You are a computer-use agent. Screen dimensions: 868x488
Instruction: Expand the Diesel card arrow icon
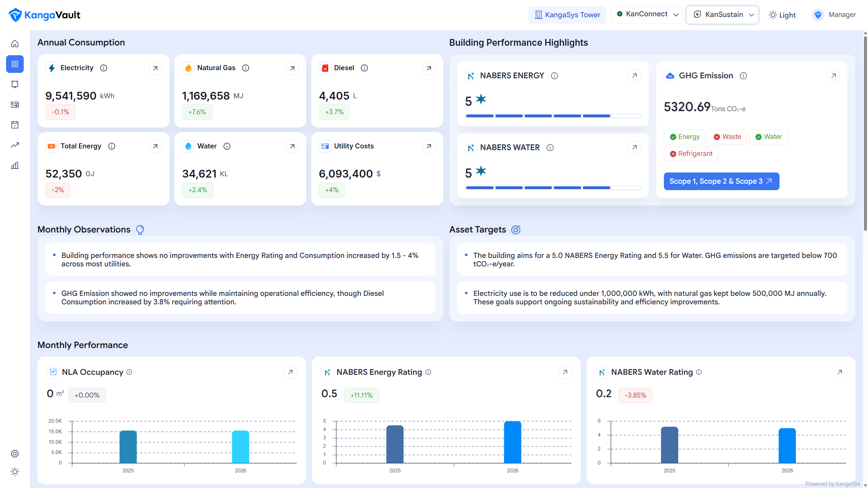pos(429,68)
